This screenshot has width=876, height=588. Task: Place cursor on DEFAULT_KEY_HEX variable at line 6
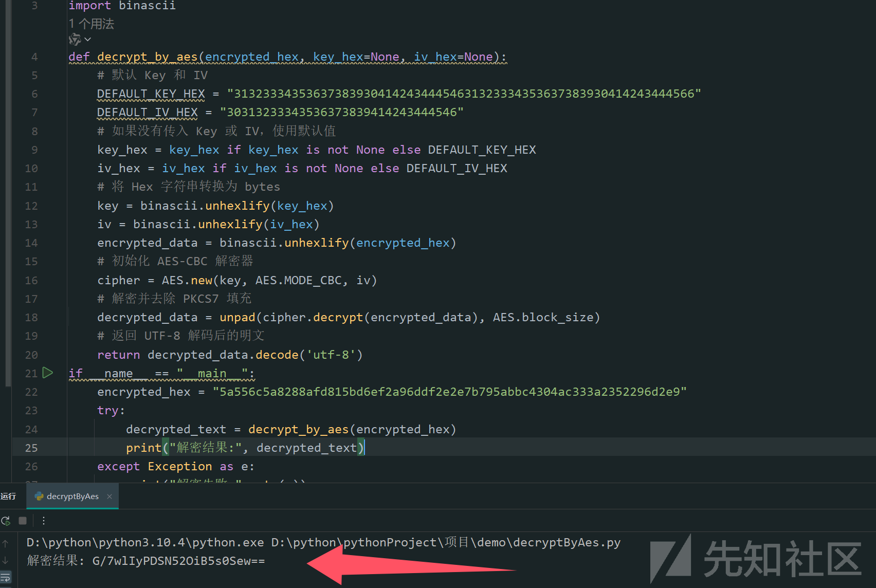(x=151, y=94)
